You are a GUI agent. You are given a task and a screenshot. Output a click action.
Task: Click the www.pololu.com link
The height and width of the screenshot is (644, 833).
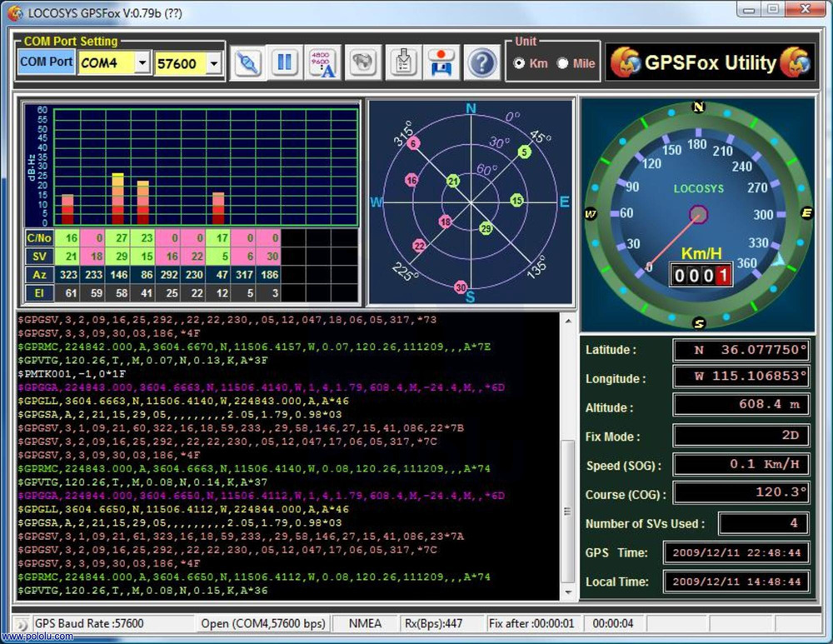tap(37, 637)
